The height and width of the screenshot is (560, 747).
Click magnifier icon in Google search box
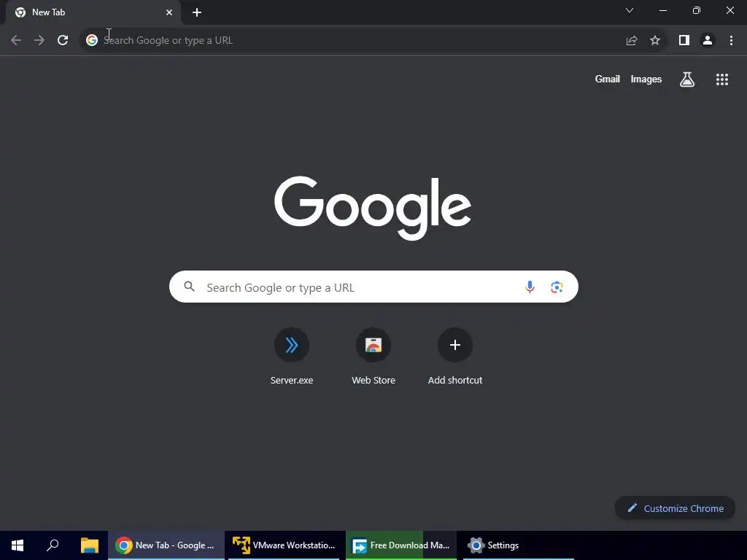click(x=190, y=287)
